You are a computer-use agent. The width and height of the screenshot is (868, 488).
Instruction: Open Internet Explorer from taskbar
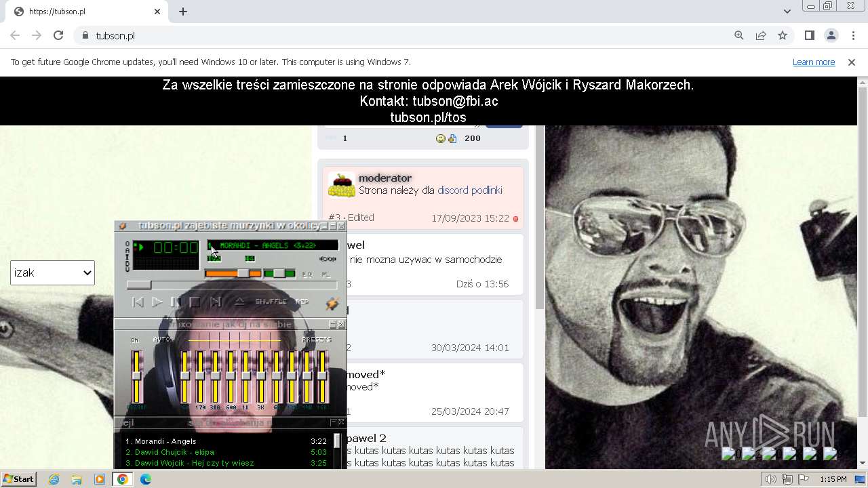point(54,479)
